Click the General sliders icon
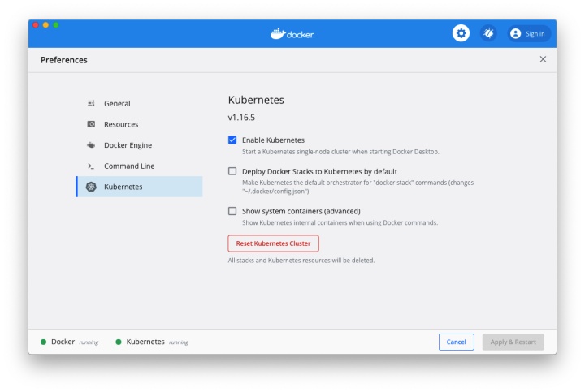The height and width of the screenshot is (392, 585). 91,103
